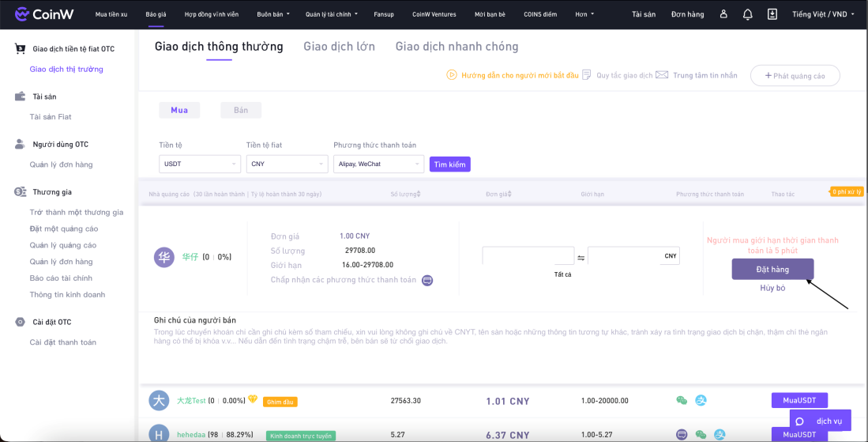Click the play icon for beginner guide
Image resolution: width=868 pixels, height=442 pixels.
point(452,75)
